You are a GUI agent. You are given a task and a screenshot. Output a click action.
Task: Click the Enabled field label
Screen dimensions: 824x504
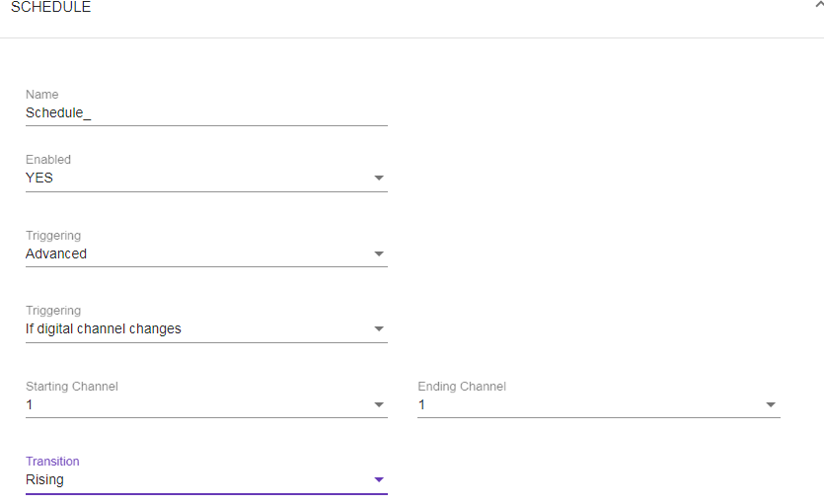(x=48, y=160)
